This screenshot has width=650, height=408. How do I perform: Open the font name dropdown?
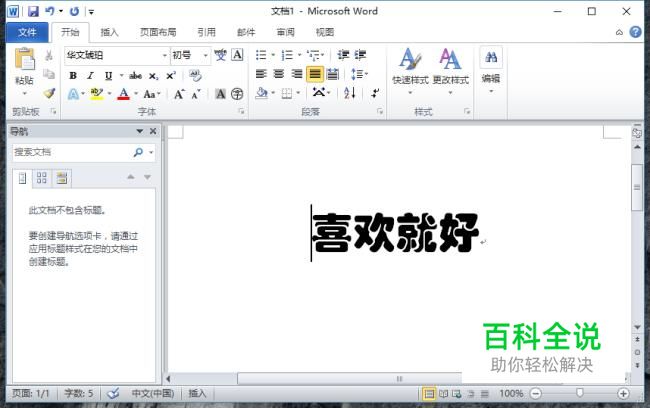point(165,55)
